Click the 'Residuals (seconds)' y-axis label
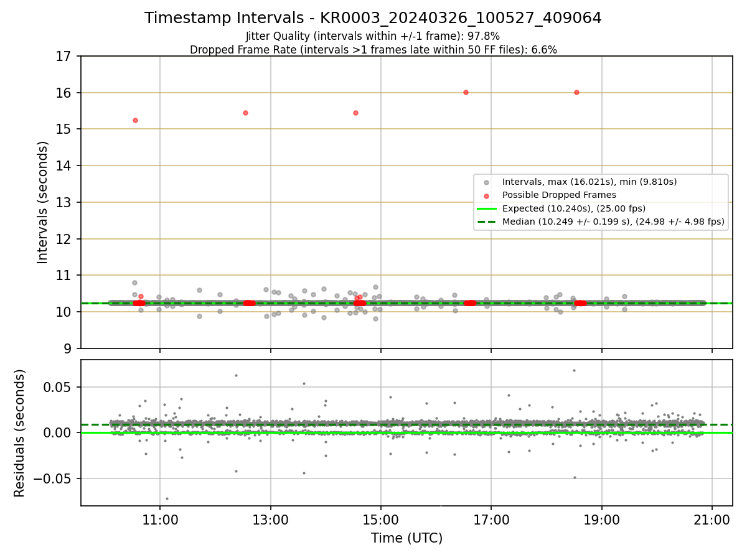Viewport: 747px width, 560px height. coord(20,433)
